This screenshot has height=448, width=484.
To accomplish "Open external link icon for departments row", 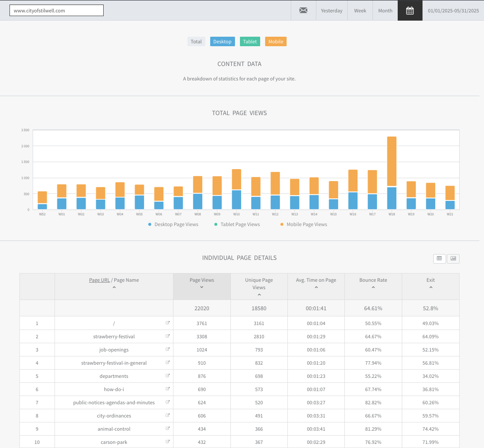I will coord(168,376).
